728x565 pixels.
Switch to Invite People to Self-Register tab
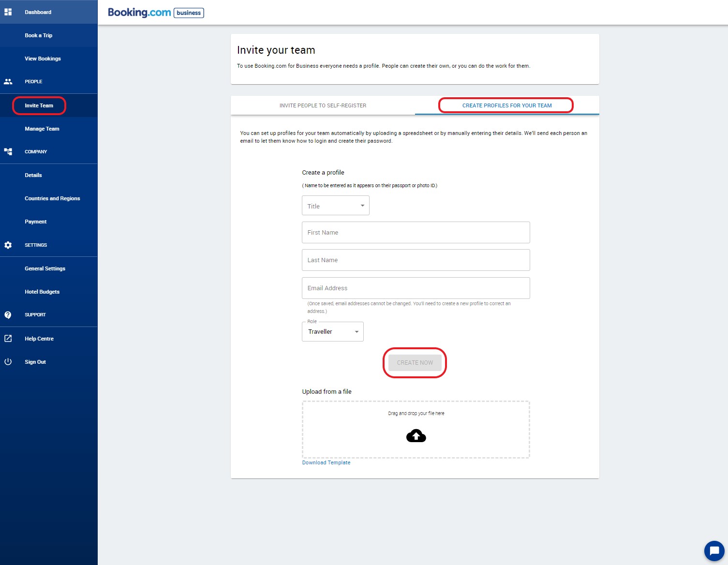(322, 105)
